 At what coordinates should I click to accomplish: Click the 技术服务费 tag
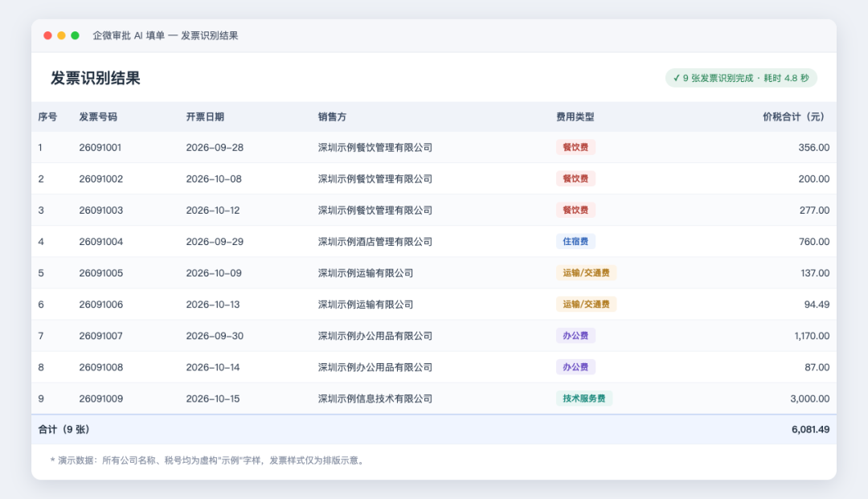[584, 399]
